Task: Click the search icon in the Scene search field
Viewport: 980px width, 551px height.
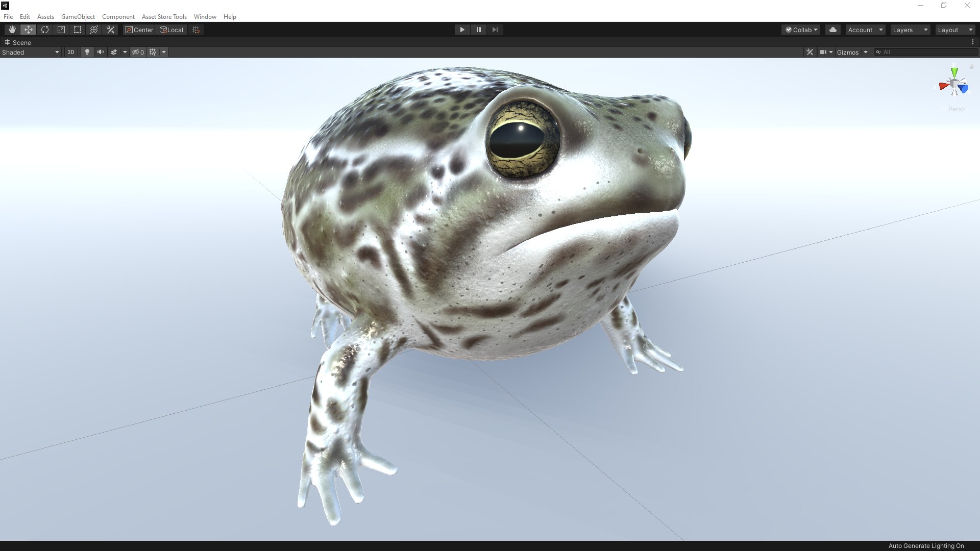Action: 878,52
